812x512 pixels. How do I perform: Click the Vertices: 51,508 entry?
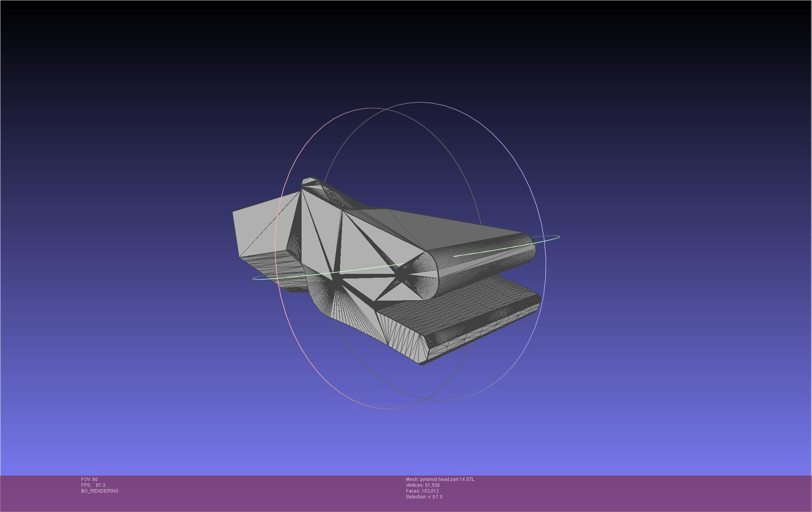(x=423, y=485)
